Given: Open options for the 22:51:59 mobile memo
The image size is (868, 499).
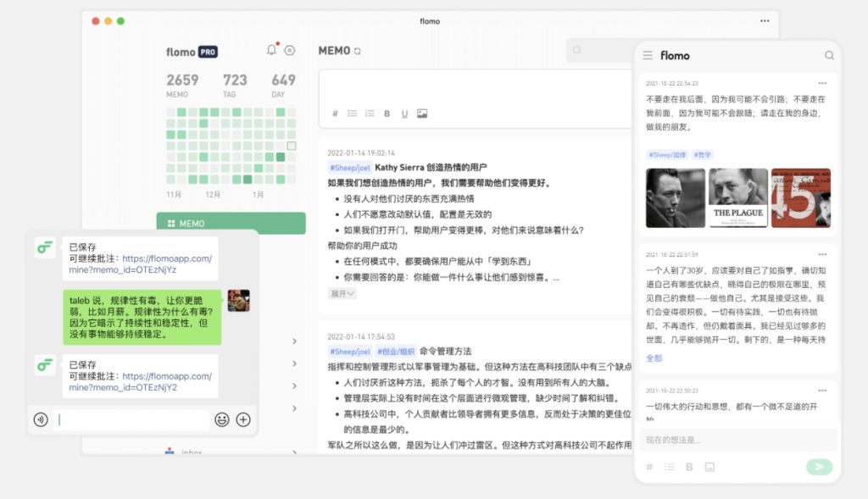Looking at the screenshot, I should click(x=822, y=254).
